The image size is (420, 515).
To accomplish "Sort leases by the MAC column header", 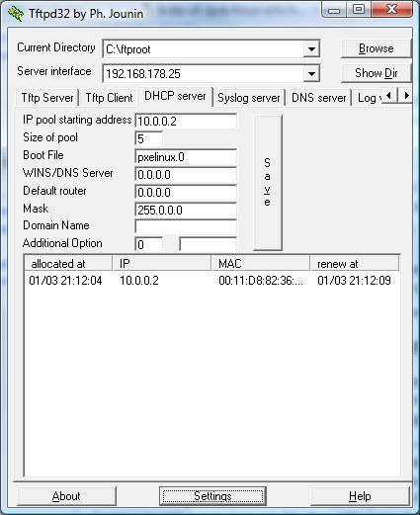I will click(260, 264).
